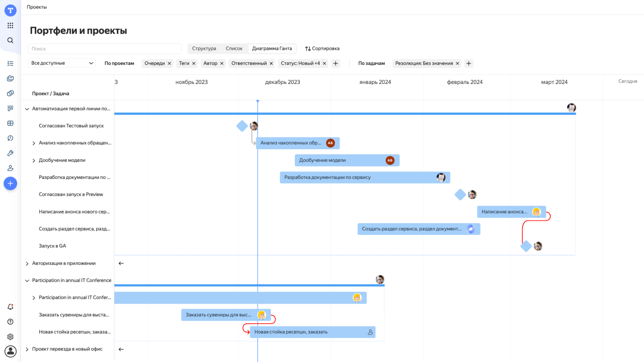Remove the Очереди filter chip
The height and width of the screenshot is (362, 644).
point(170,63)
